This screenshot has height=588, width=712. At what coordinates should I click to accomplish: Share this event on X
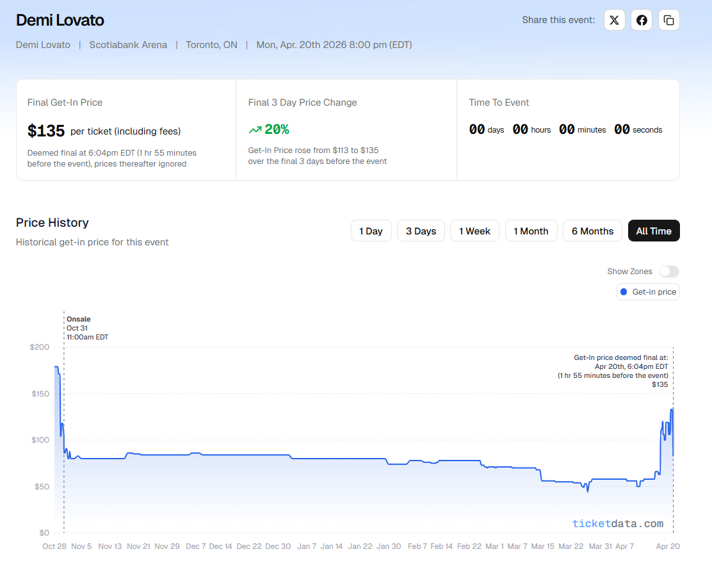(615, 20)
